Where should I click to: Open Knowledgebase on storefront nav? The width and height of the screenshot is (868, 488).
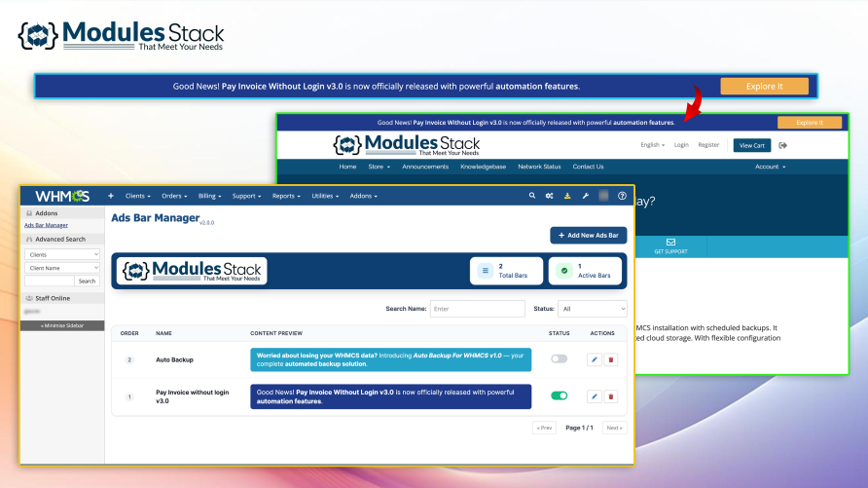pyautogui.click(x=484, y=167)
